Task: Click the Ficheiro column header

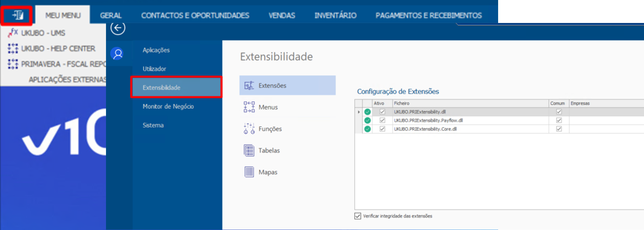Action: (470, 104)
